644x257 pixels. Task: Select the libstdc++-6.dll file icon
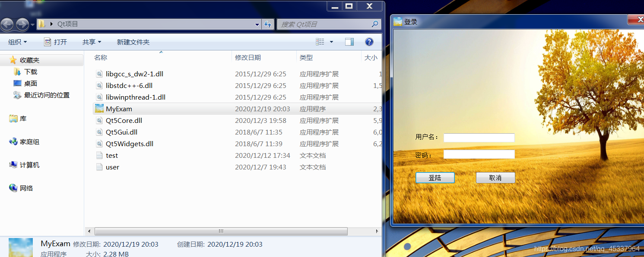[x=99, y=86]
